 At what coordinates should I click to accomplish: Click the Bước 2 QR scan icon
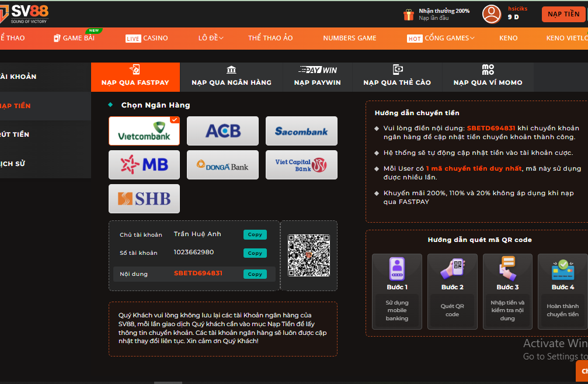(x=453, y=269)
